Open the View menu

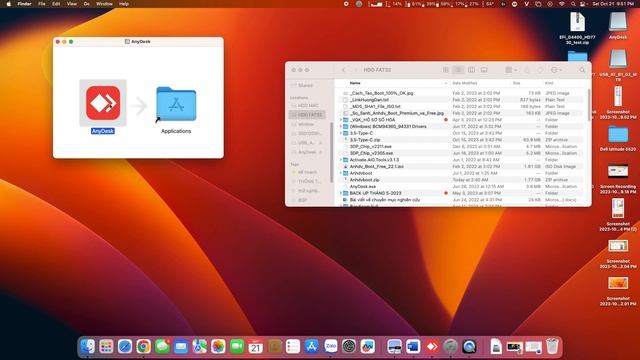click(71, 4)
